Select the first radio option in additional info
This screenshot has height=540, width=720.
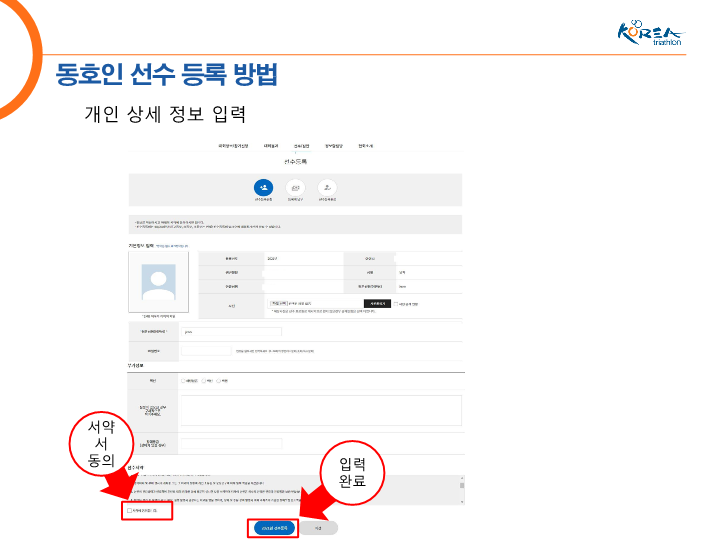tap(183, 381)
